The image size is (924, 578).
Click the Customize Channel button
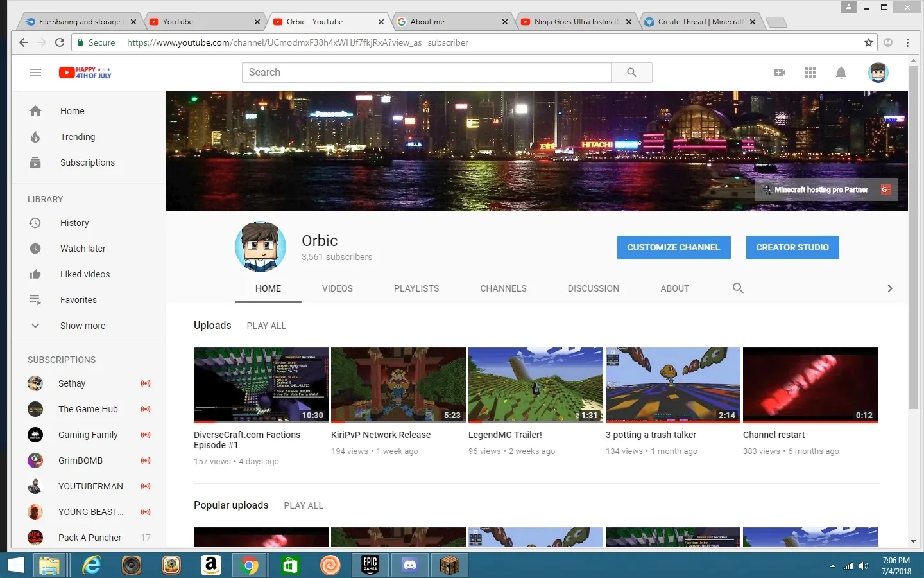coord(674,247)
